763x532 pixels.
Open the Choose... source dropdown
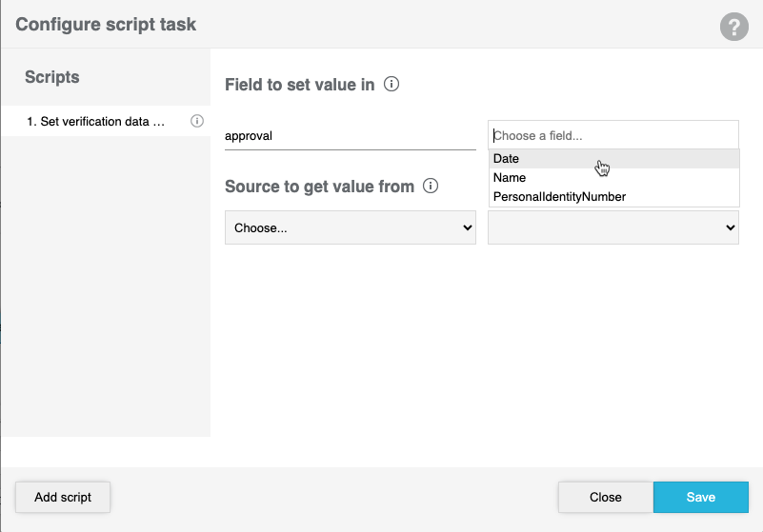coord(350,227)
